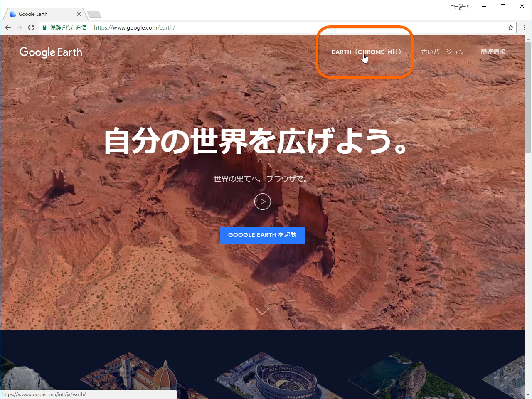Select the play icon to watch the video

[262, 202]
